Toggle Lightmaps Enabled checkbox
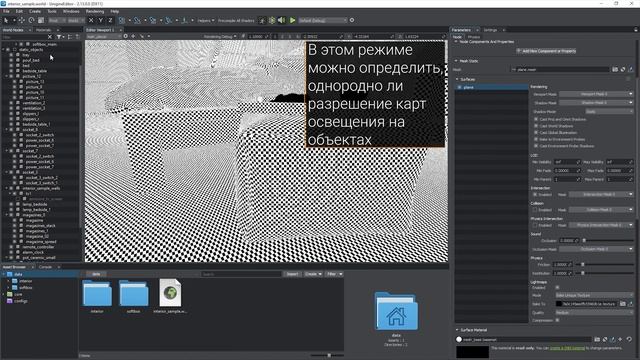The width and height of the screenshot is (640, 360). 557,288
